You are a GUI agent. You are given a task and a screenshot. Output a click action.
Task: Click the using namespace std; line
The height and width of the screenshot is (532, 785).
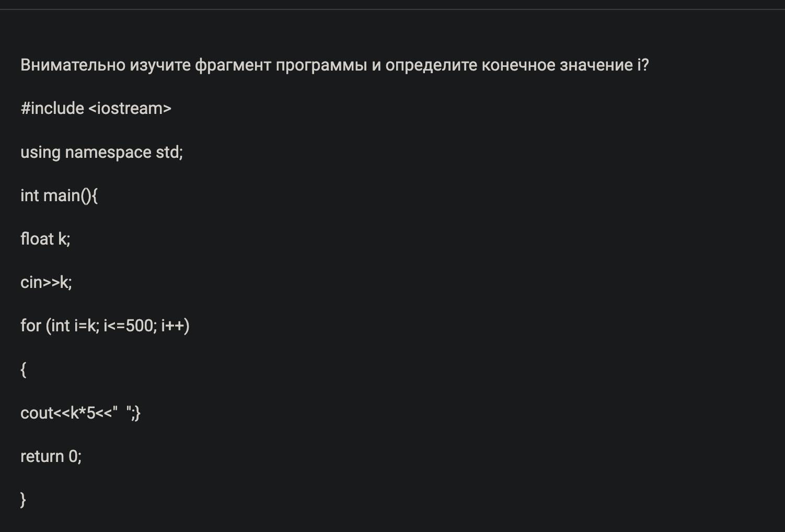point(101,152)
